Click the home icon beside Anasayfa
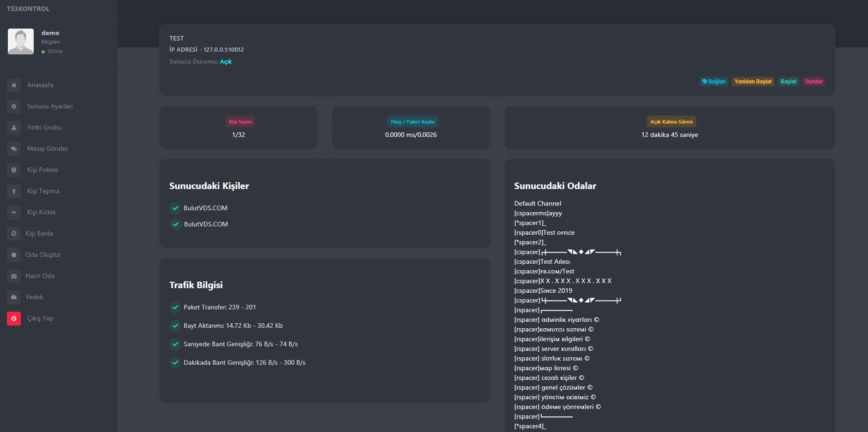The height and width of the screenshot is (432, 868). pyautogui.click(x=14, y=85)
